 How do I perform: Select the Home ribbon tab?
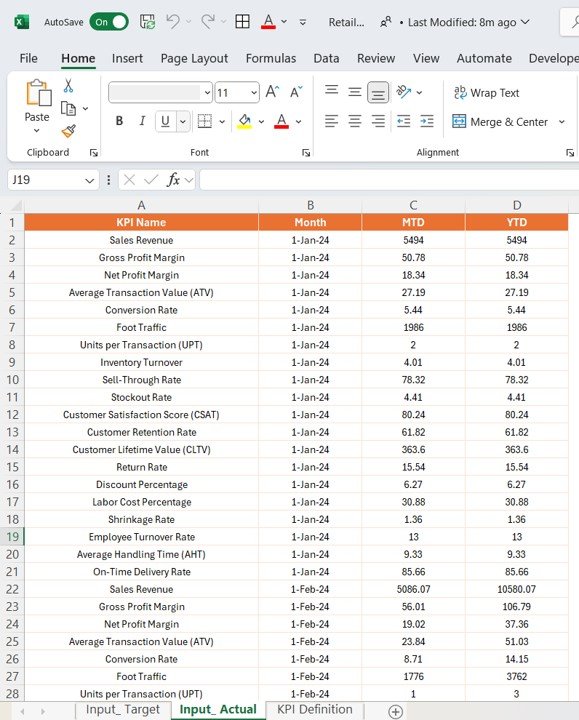[78, 58]
